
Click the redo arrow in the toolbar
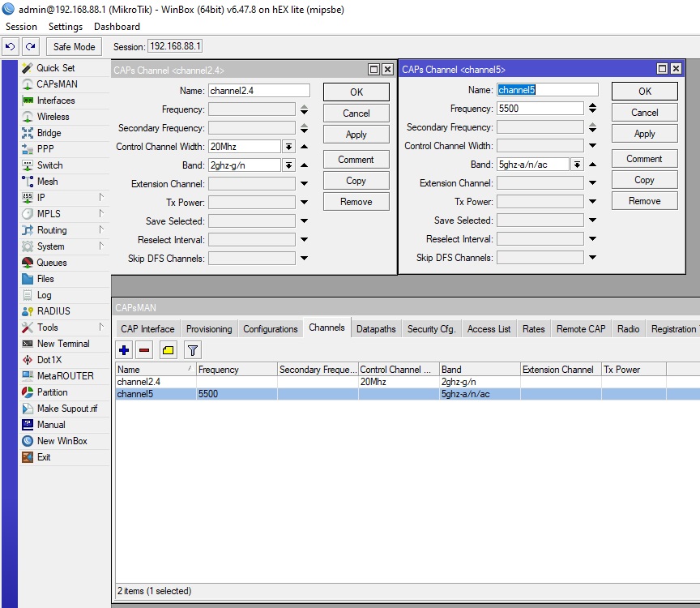[30, 46]
